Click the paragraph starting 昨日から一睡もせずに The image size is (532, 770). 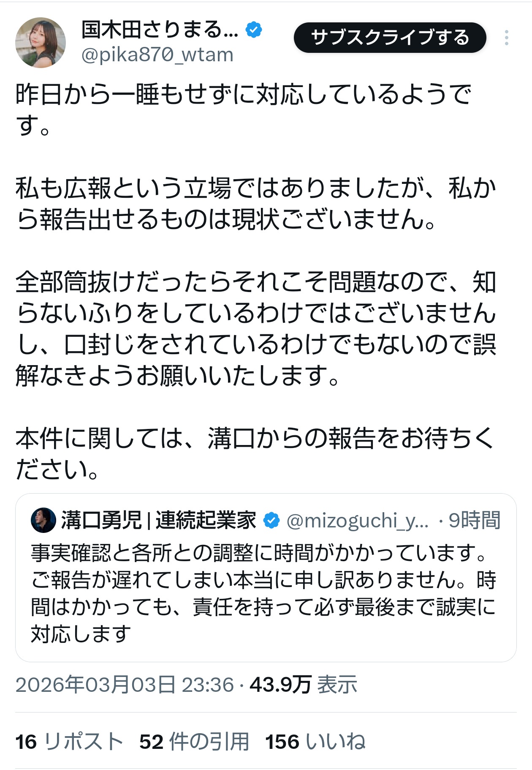243,109
